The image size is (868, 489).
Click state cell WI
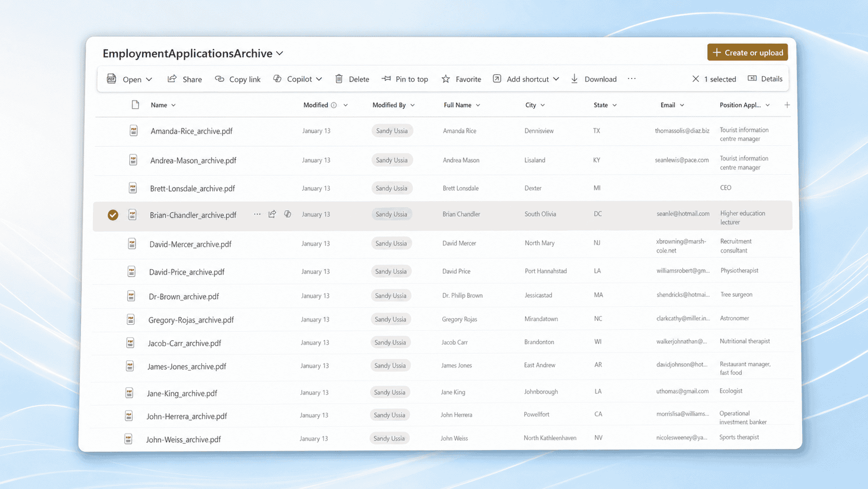pyautogui.click(x=598, y=342)
